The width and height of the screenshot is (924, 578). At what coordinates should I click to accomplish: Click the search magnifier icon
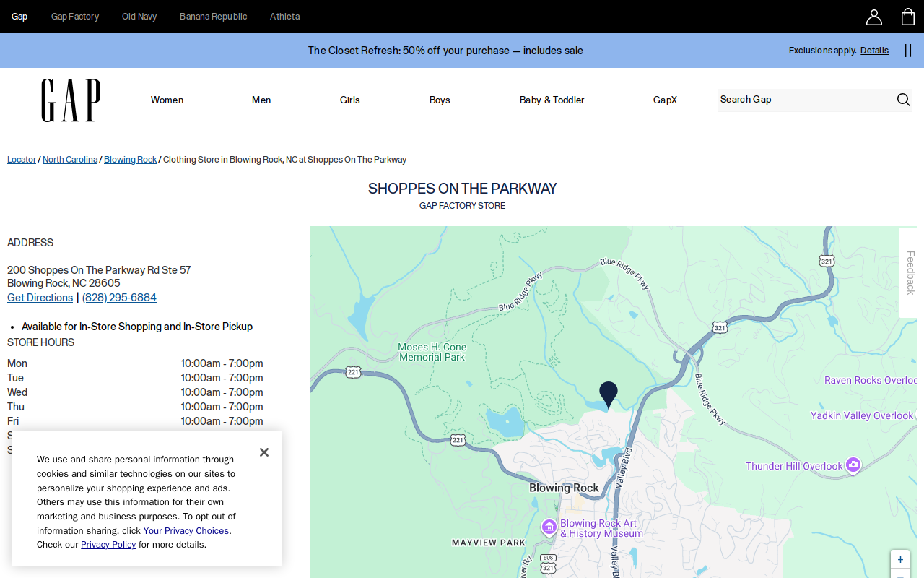click(903, 100)
